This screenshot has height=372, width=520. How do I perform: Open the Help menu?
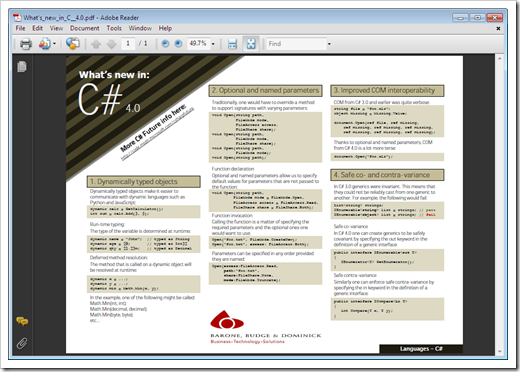165,28
